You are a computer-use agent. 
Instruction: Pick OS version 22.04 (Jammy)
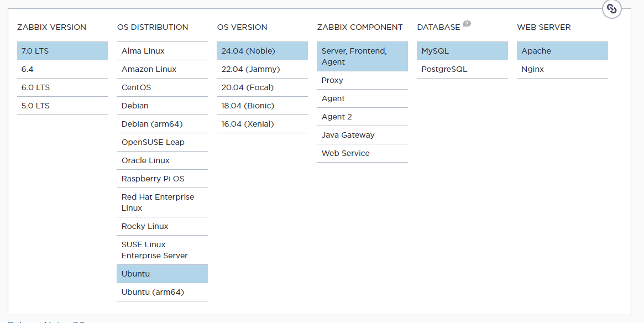click(x=261, y=69)
